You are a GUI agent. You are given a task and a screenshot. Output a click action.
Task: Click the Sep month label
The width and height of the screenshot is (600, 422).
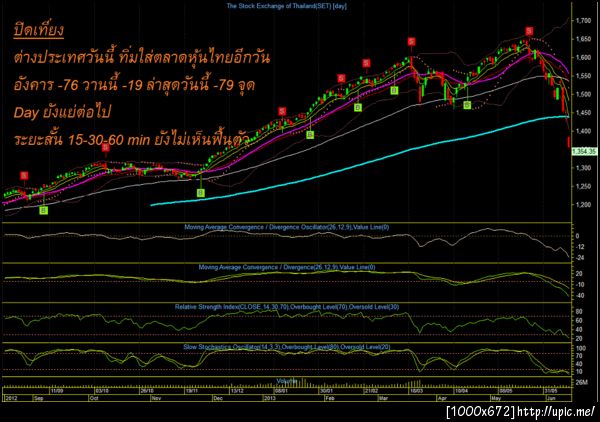click(x=39, y=398)
